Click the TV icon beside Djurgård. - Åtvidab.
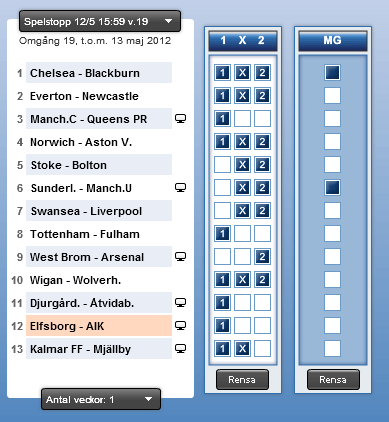 (180, 303)
